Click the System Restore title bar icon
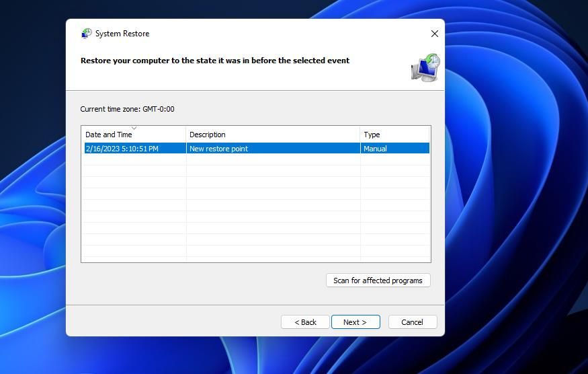588x374 pixels. click(x=86, y=34)
